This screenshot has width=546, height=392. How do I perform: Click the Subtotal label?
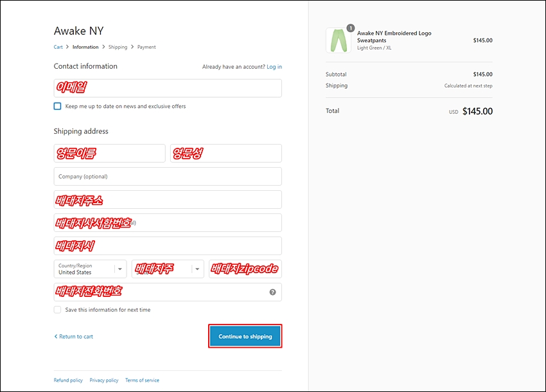point(336,74)
